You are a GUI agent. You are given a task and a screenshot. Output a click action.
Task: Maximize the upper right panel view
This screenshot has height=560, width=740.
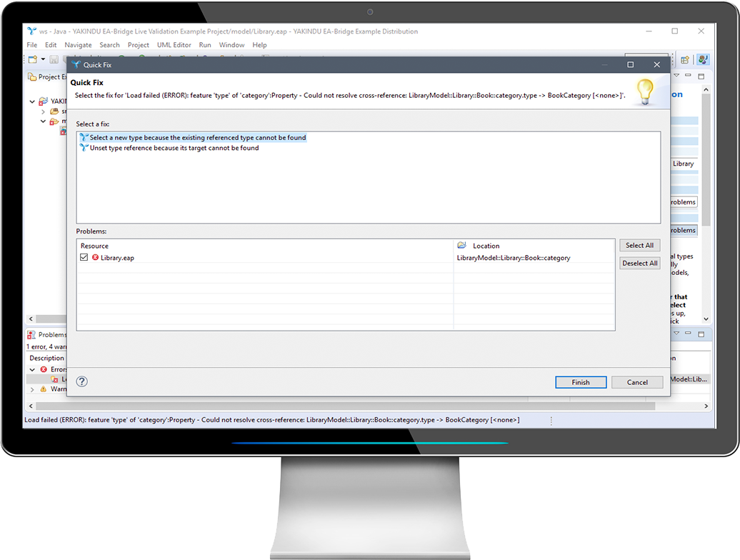701,76
